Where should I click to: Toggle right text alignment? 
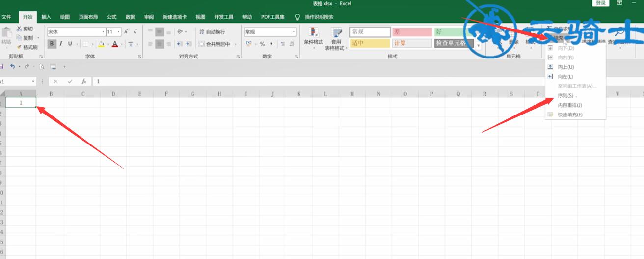click(169, 44)
